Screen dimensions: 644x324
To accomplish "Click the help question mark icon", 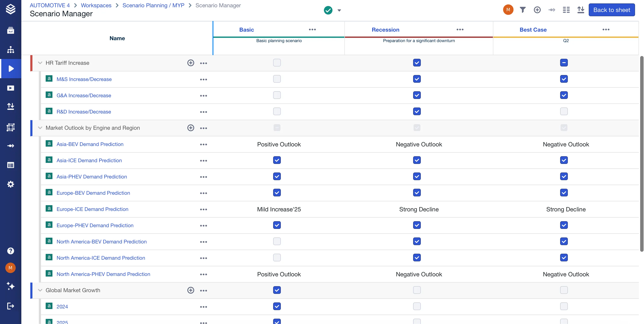I will click(x=10, y=251).
